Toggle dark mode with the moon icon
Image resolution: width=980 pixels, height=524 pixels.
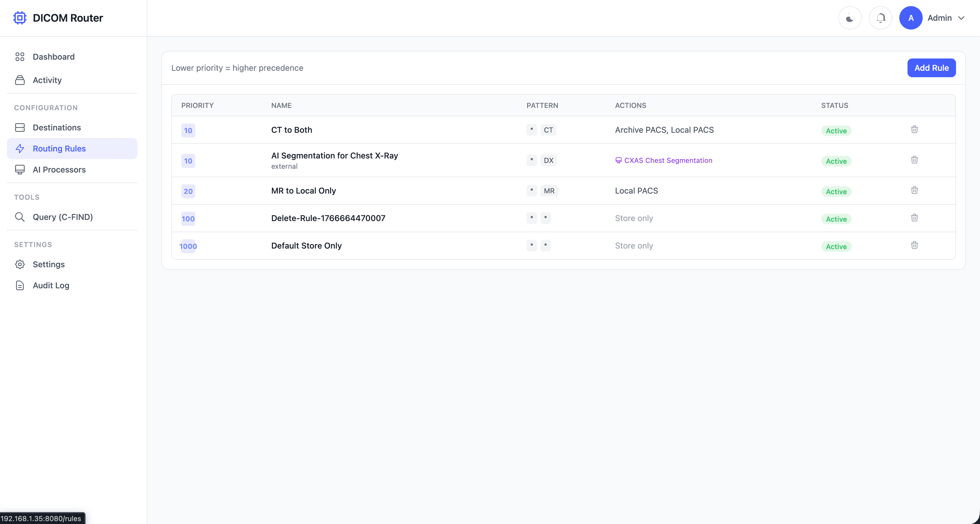(x=850, y=18)
